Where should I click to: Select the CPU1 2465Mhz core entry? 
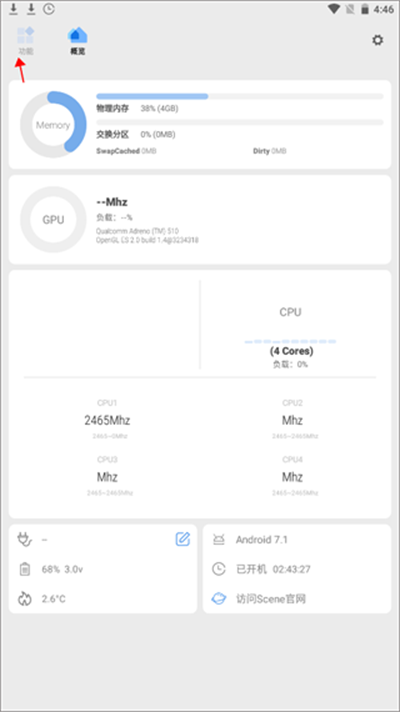[x=107, y=419]
